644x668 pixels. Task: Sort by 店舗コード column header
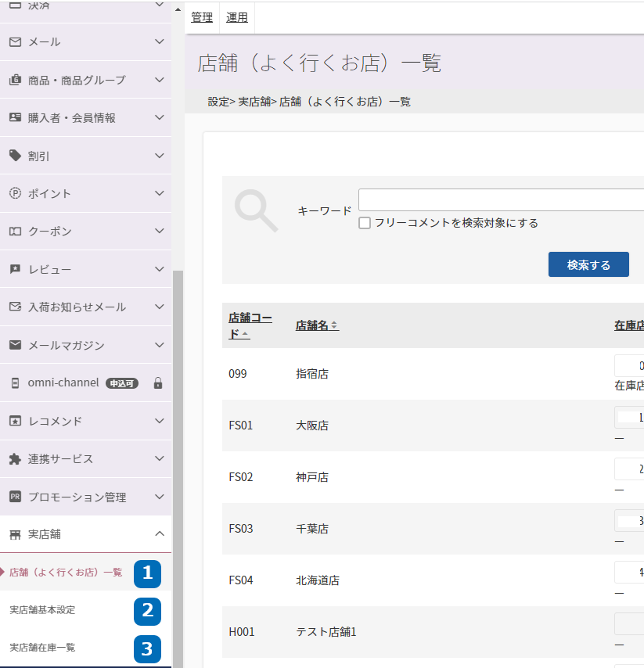[x=250, y=325]
